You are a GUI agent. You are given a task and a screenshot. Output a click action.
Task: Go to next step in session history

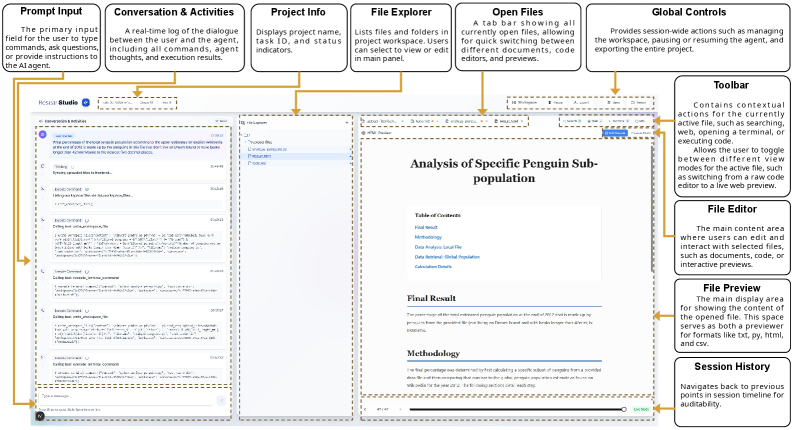point(400,409)
